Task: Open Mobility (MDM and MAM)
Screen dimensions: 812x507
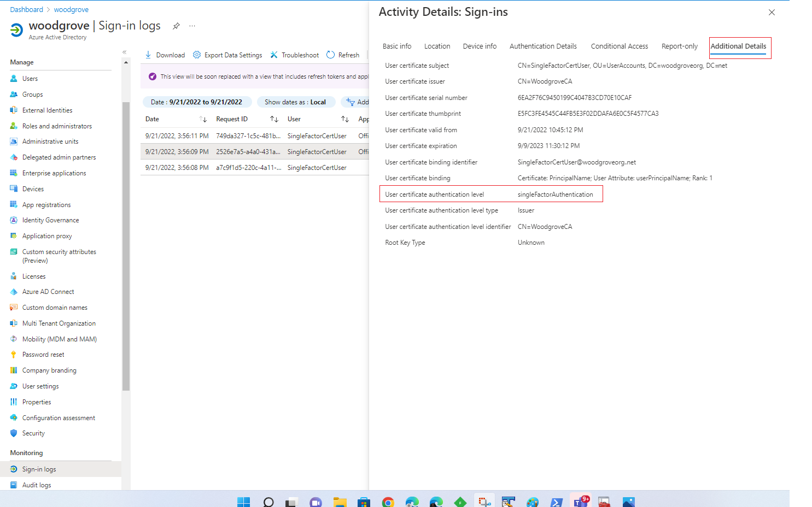Action: coord(60,339)
